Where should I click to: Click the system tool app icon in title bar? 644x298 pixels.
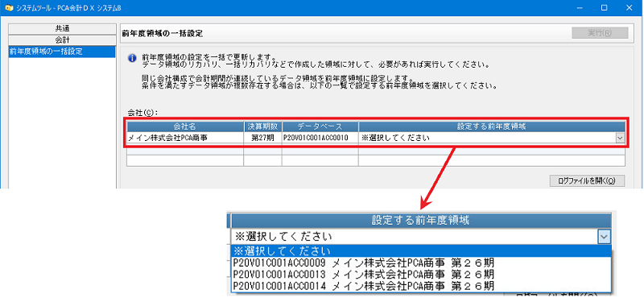(8, 7)
